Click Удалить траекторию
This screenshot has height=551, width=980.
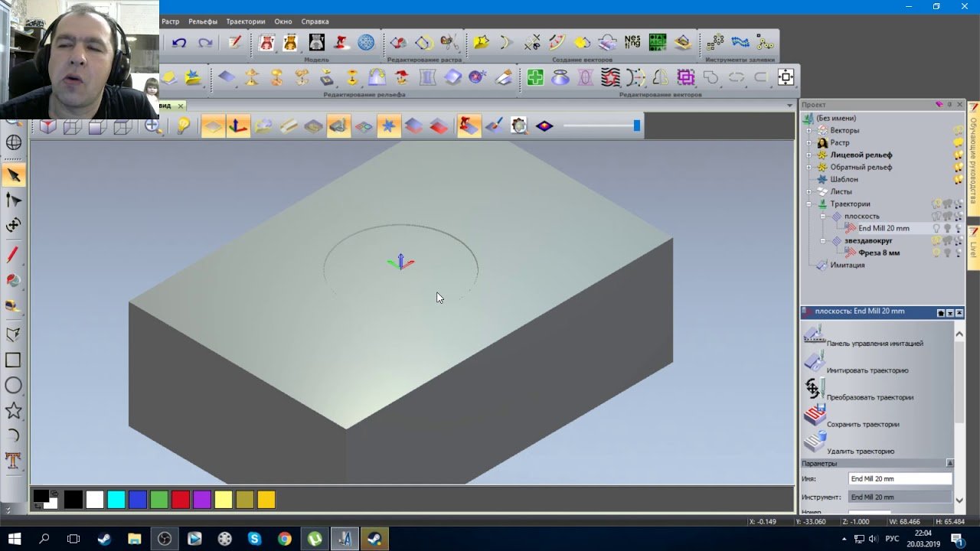tap(860, 451)
